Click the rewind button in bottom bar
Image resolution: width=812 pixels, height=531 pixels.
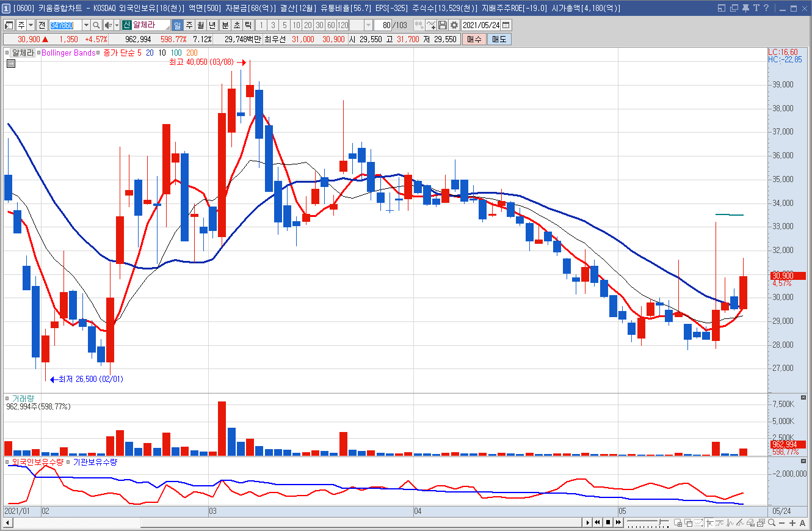coord(597,522)
